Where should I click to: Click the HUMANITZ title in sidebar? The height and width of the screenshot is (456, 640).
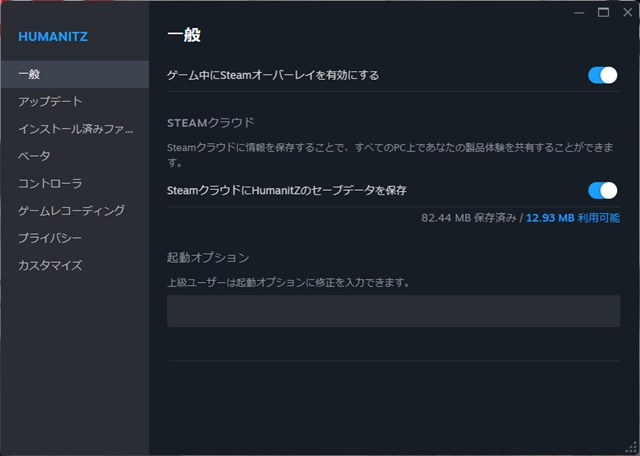click(x=54, y=37)
